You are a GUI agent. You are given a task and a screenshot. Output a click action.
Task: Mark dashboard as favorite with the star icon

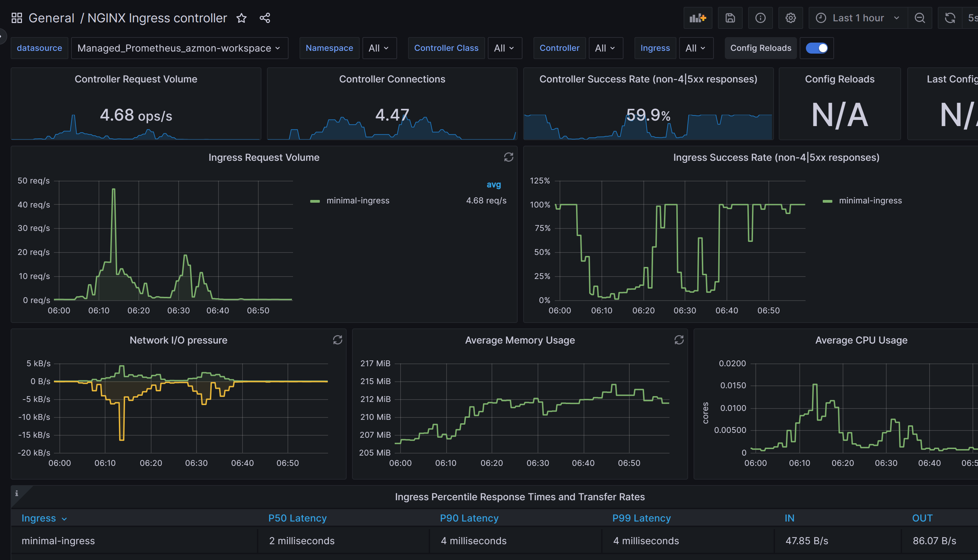click(x=241, y=18)
